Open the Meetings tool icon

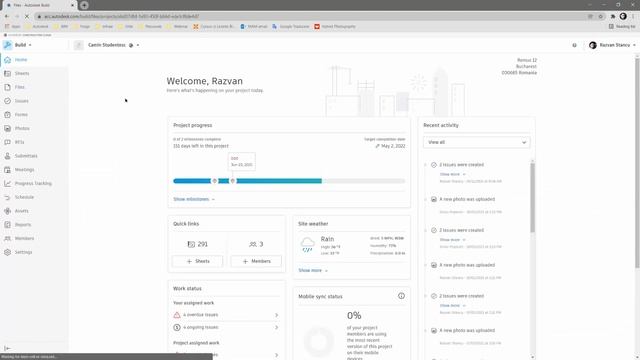click(x=7, y=169)
